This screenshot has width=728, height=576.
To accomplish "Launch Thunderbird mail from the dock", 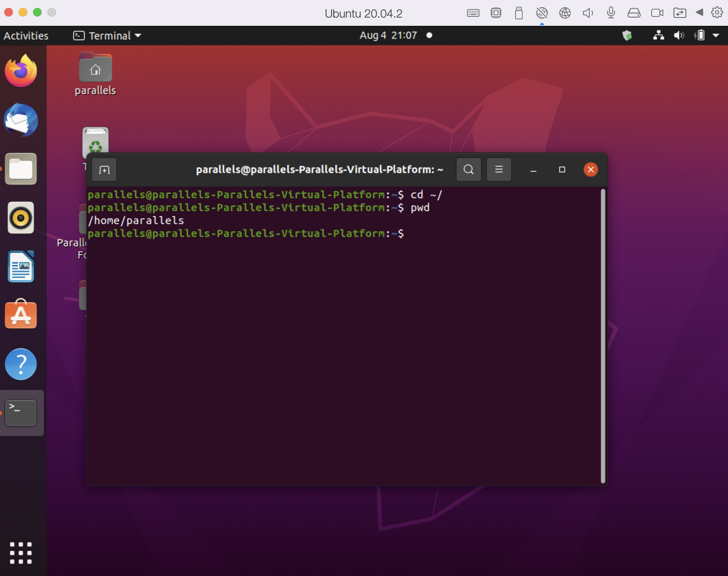I will click(x=21, y=120).
